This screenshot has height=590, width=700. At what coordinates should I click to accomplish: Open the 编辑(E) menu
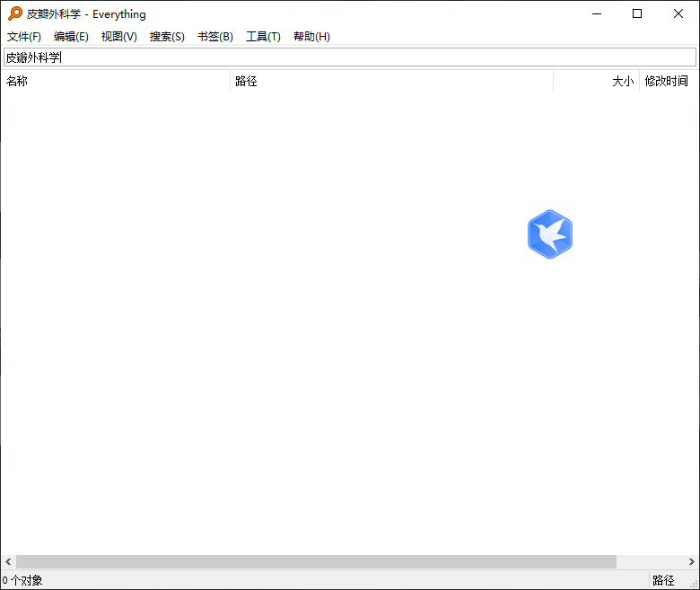tap(71, 37)
